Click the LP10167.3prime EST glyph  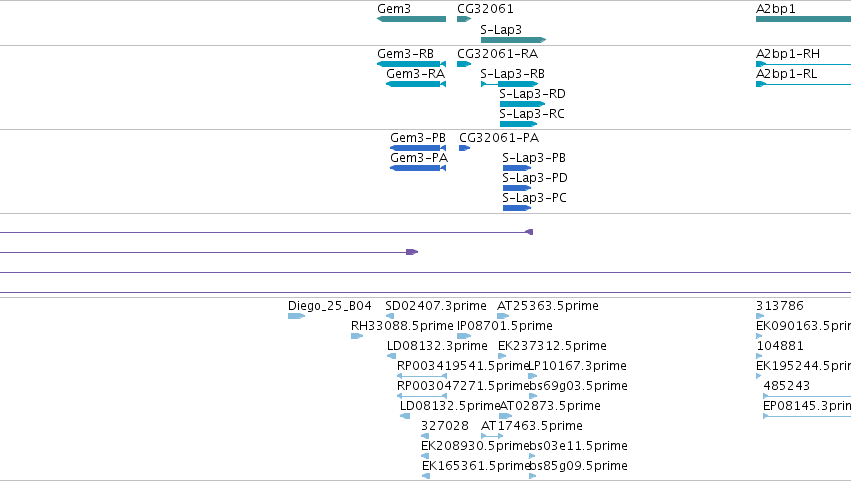[x=532, y=376]
